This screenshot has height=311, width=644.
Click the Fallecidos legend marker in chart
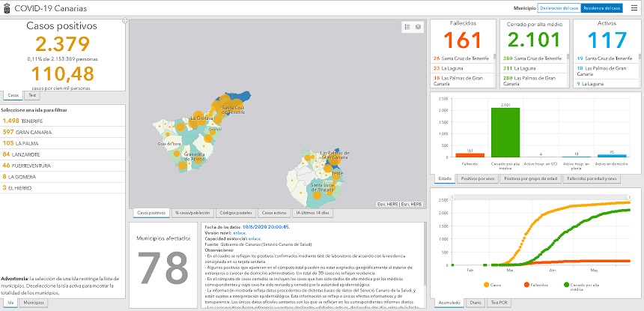coord(526,286)
